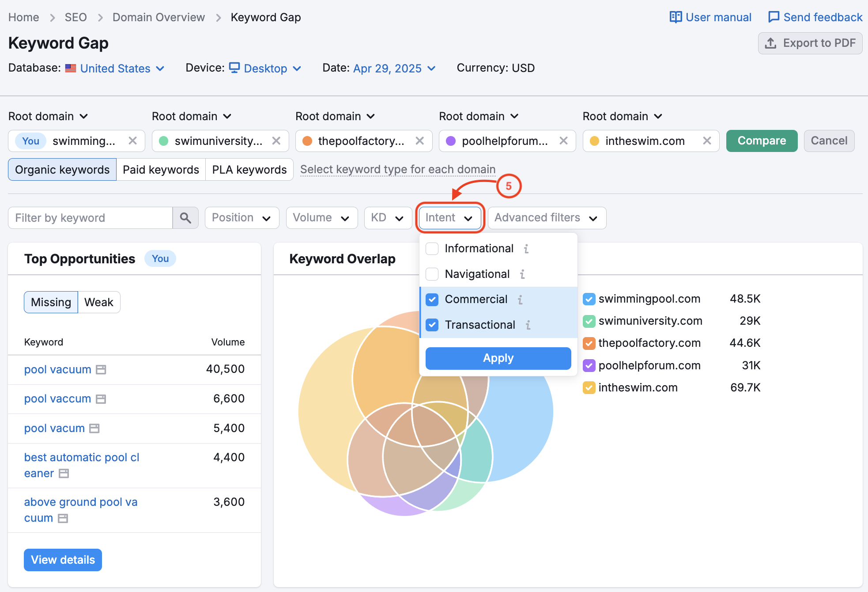Uncheck swimmingpool.com in the overlap legend

(x=589, y=299)
